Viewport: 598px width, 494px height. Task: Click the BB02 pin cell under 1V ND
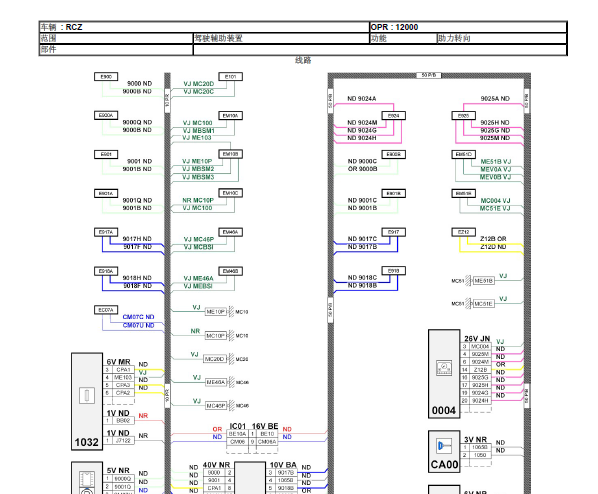[x=123, y=421]
